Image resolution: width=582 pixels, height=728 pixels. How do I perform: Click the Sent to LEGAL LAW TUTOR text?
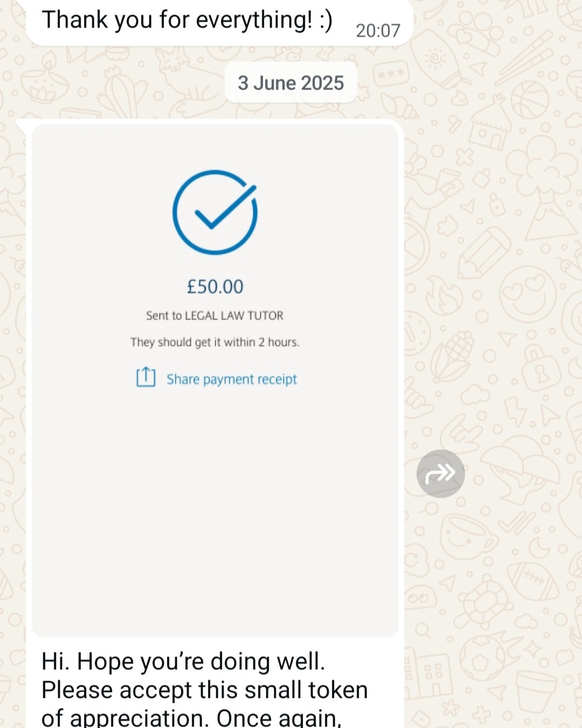(x=214, y=315)
